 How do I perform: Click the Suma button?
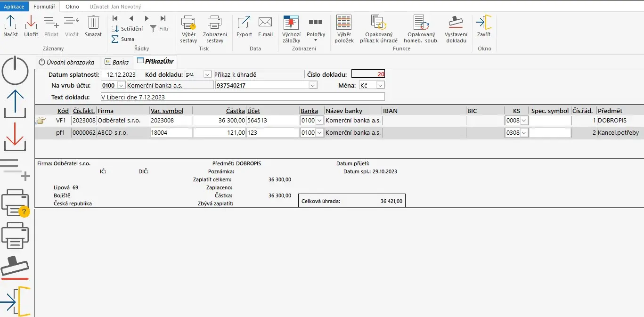pos(123,39)
